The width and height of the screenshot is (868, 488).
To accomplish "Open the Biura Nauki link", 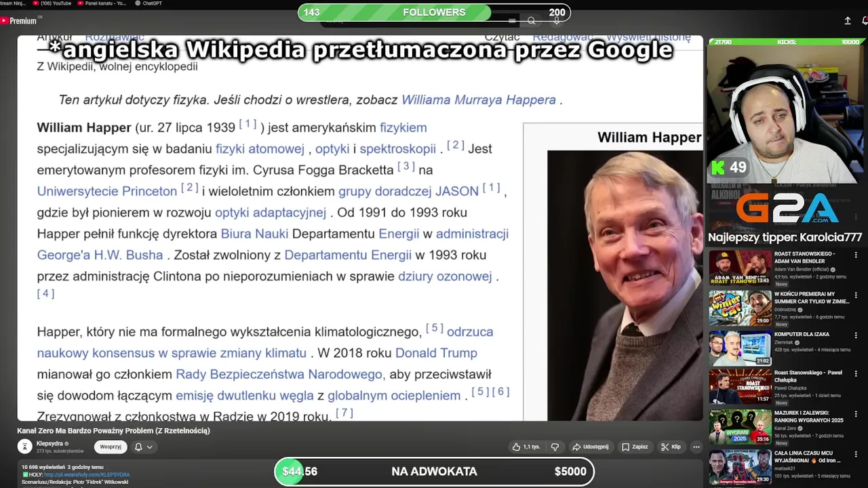I will (254, 234).
